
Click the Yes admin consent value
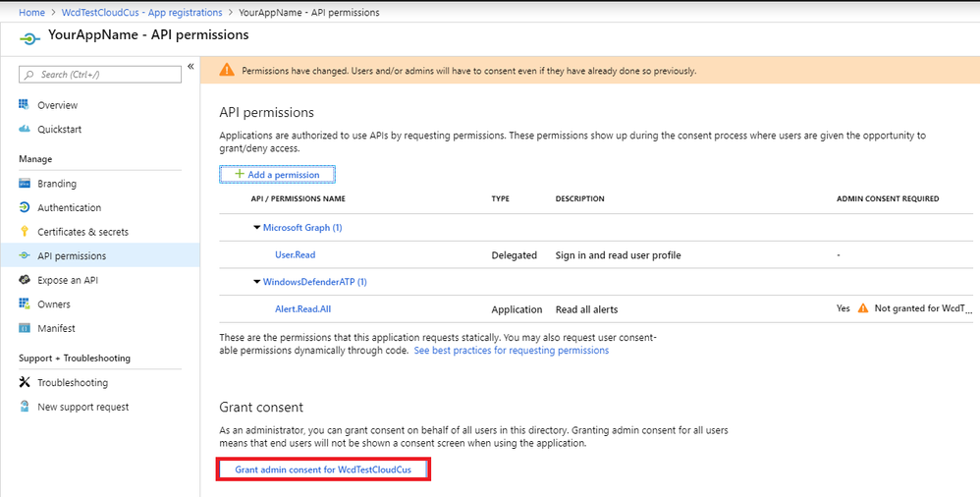pyautogui.click(x=844, y=308)
